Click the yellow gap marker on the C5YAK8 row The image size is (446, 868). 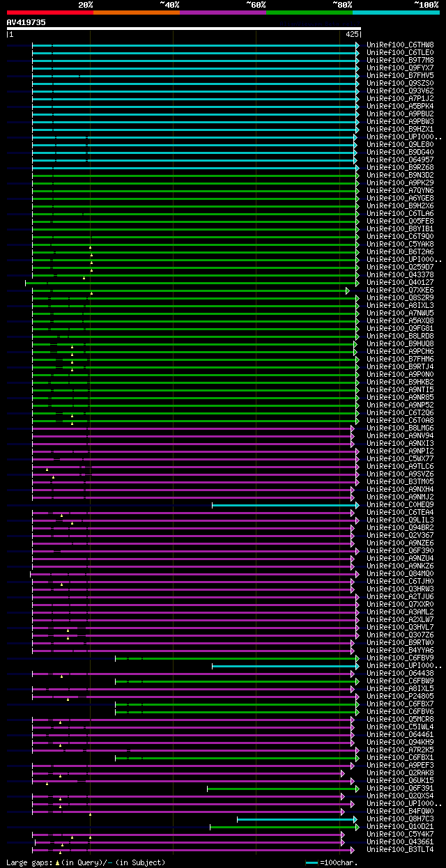tap(90, 247)
